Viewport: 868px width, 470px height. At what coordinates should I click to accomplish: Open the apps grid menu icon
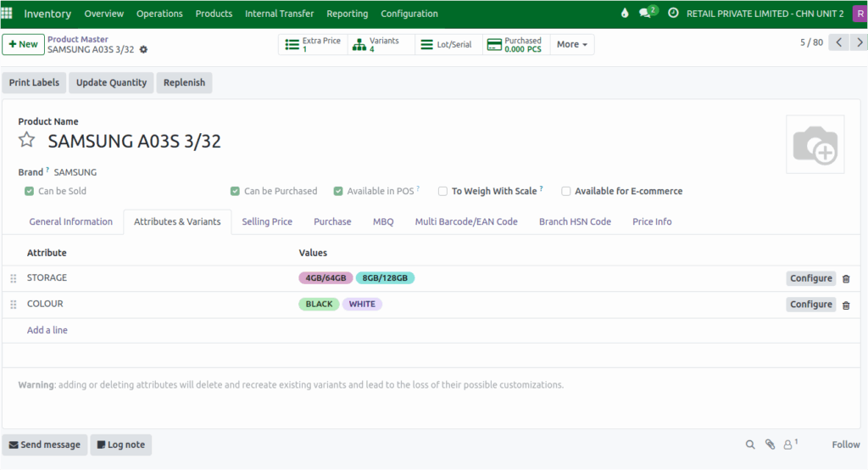7,13
